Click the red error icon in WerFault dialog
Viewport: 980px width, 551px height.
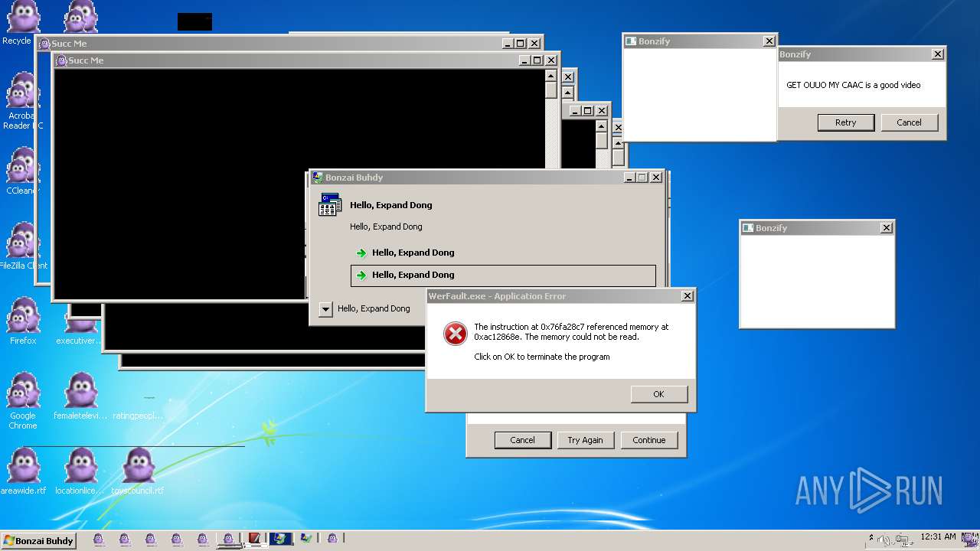(456, 334)
